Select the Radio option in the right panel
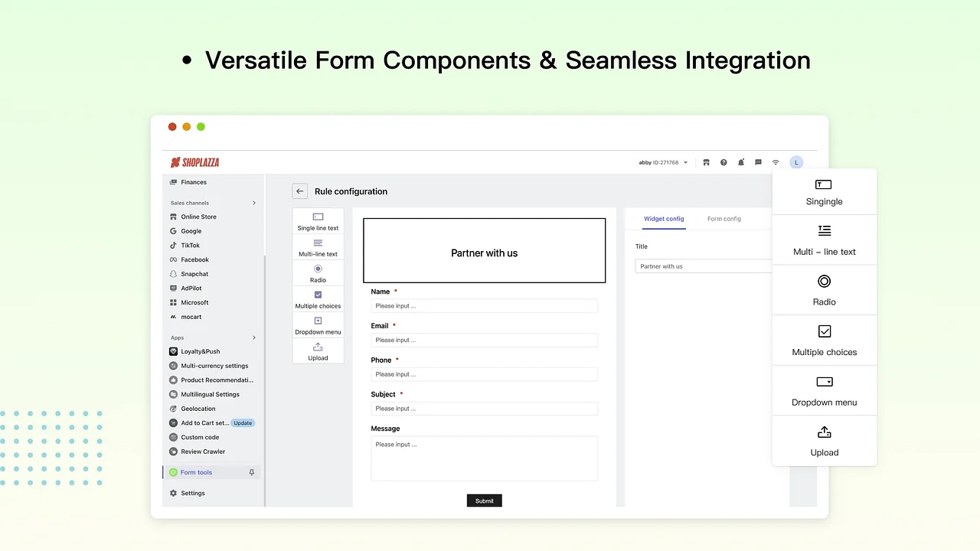The width and height of the screenshot is (980, 551). point(824,290)
